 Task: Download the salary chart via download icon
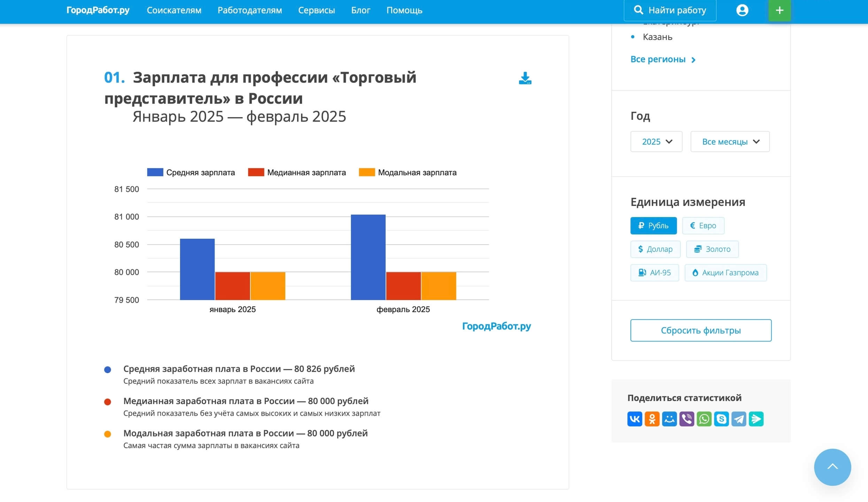(525, 78)
